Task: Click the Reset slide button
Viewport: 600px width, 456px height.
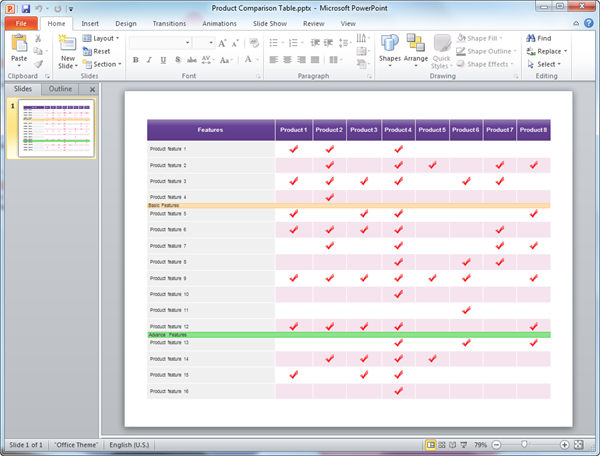Action: pyautogui.click(x=100, y=51)
